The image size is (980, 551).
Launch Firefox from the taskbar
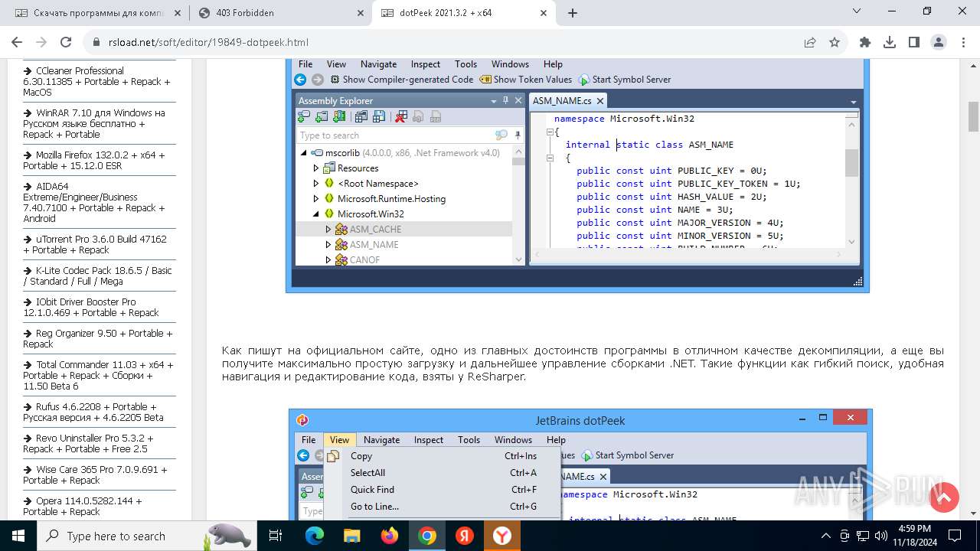(x=390, y=536)
